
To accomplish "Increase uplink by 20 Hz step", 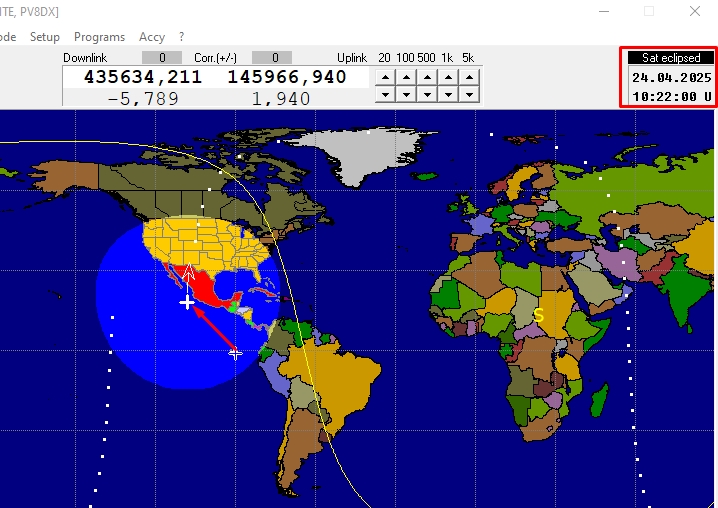I will point(385,77).
